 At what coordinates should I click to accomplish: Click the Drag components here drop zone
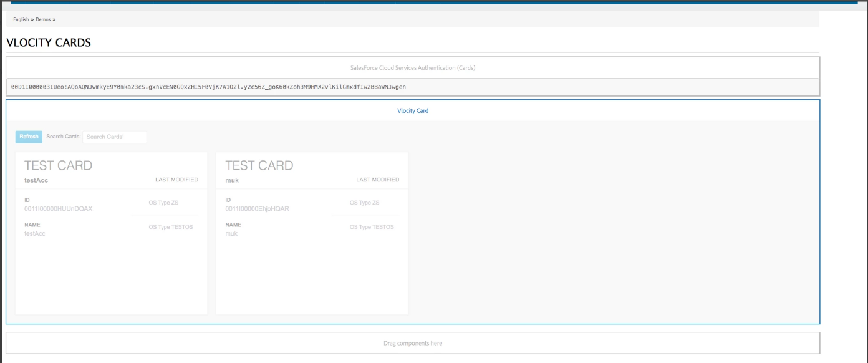[x=413, y=343]
